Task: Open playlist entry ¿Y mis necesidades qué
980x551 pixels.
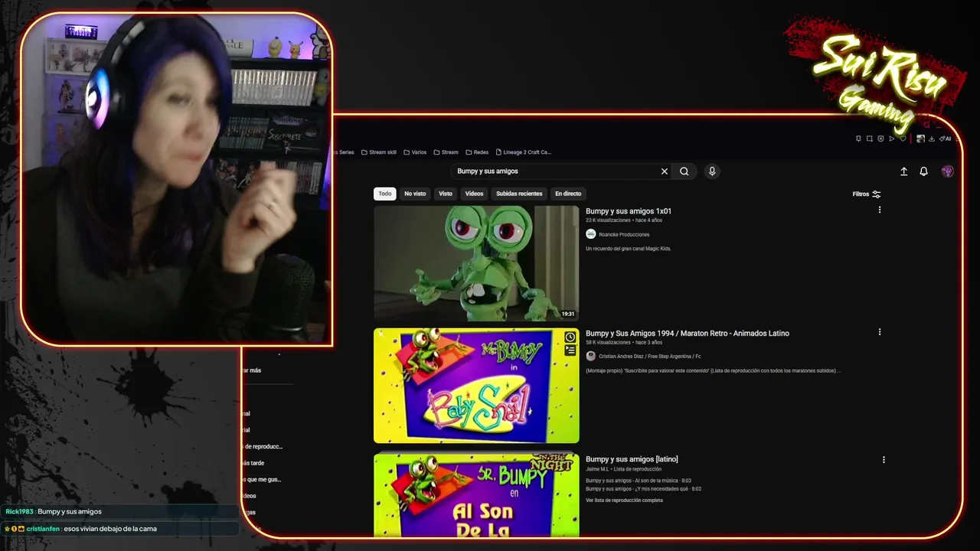Action: [x=643, y=489]
